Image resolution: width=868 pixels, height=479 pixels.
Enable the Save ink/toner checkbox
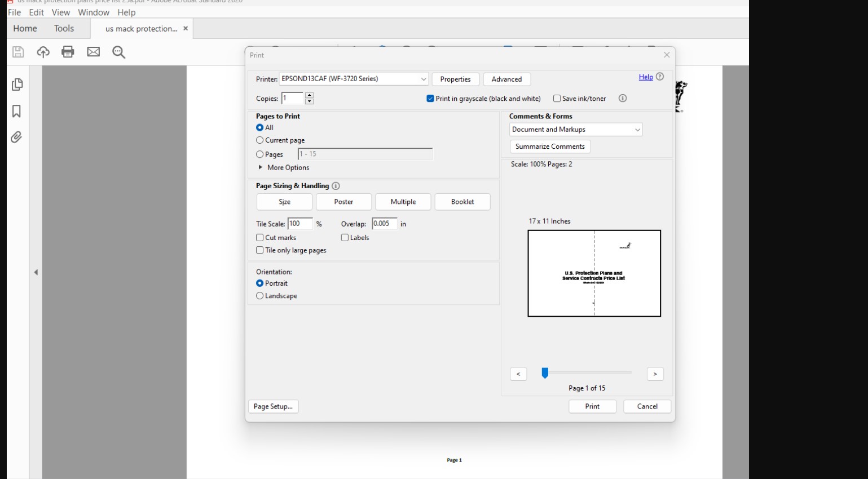coord(558,98)
